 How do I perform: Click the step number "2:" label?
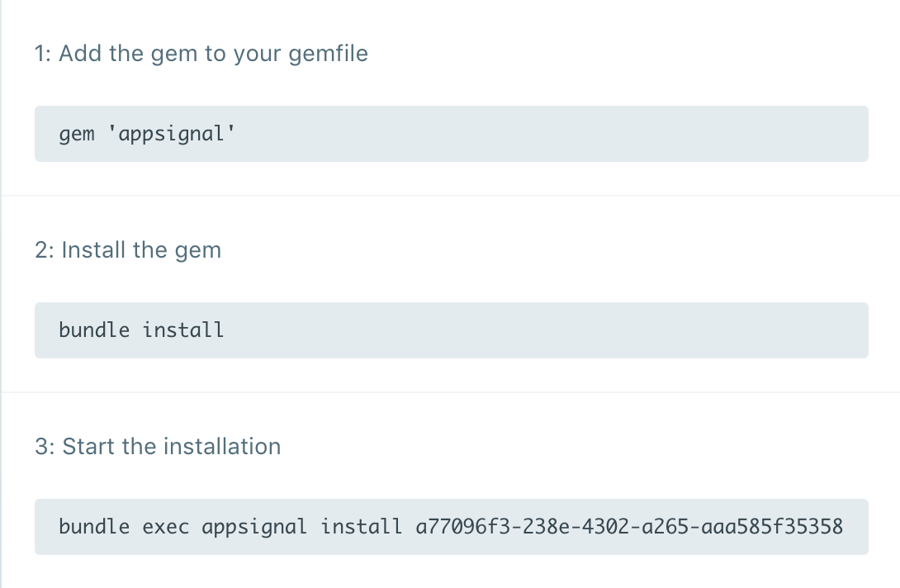click(x=45, y=250)
